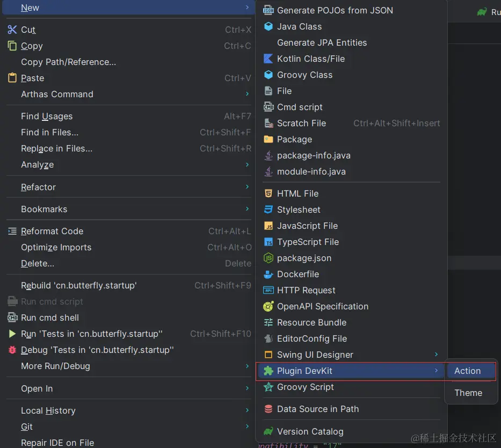Click the OpenAPI Specification icon

click(268, 306)
